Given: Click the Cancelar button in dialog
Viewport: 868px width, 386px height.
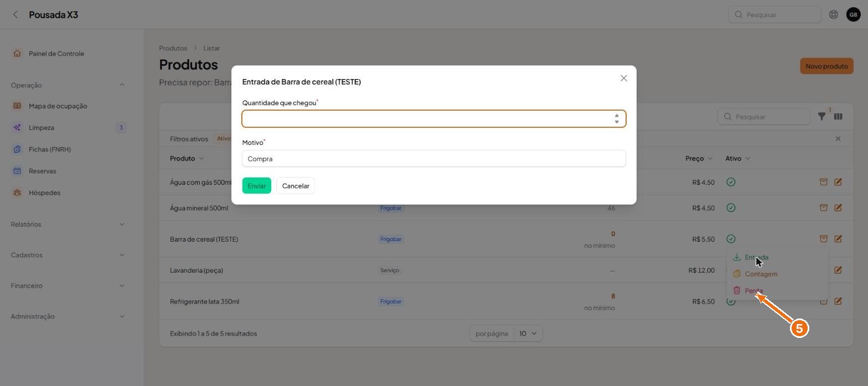Looking at the screenshot, I should click(296, 186).
